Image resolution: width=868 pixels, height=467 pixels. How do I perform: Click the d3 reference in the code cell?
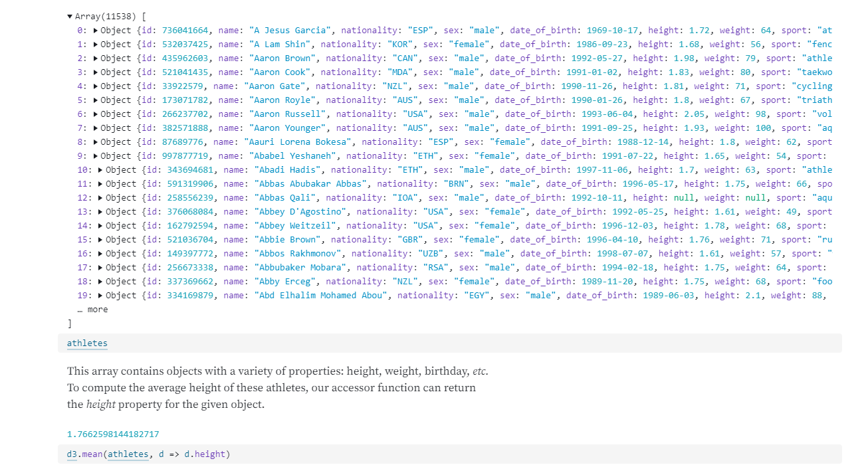(72, 454)
